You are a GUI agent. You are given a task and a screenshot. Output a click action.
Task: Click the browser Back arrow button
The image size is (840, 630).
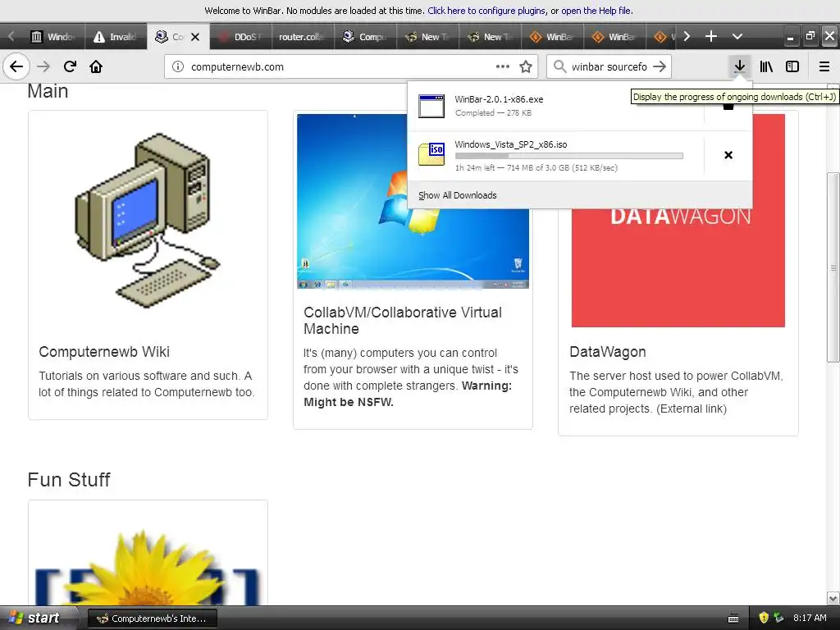pos(16,66)
